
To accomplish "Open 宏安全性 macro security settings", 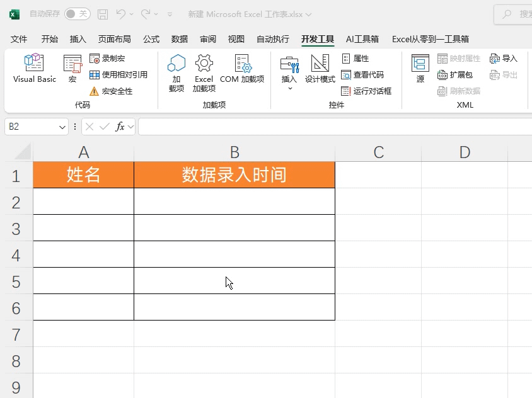I will [x=111, y=91].
